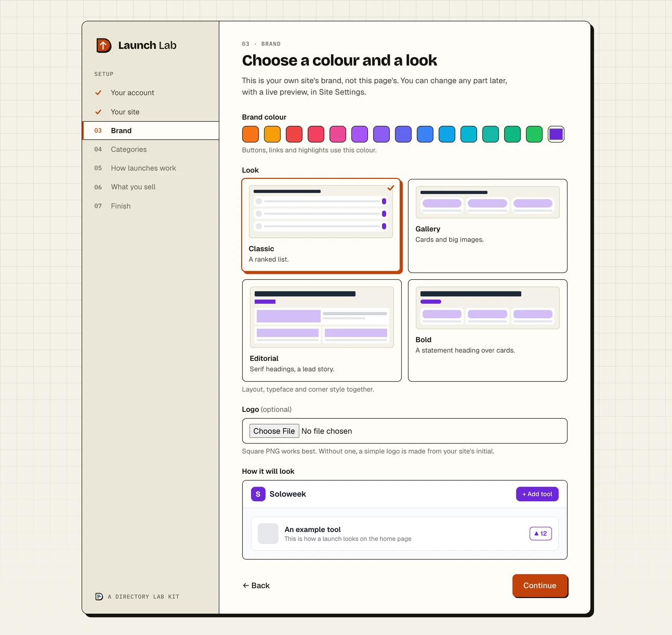The image size is (672, 635).
Task: Select the Bold look card
Action: point(487,331)
